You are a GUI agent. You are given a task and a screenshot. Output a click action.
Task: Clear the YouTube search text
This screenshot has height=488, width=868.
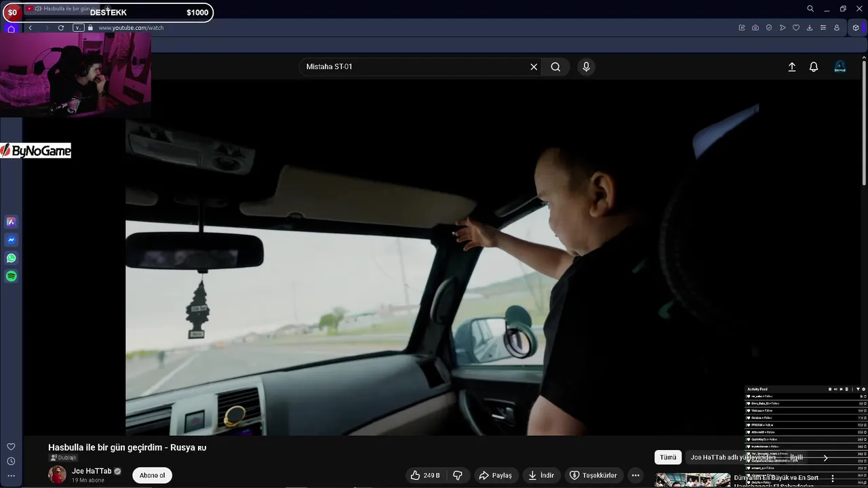coord(534,66)
